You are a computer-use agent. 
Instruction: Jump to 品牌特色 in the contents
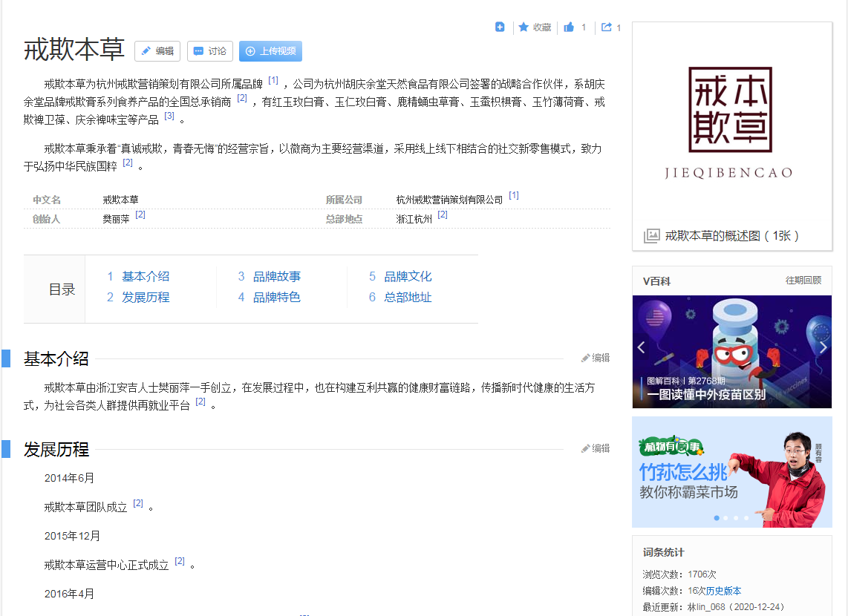point(277,297)
